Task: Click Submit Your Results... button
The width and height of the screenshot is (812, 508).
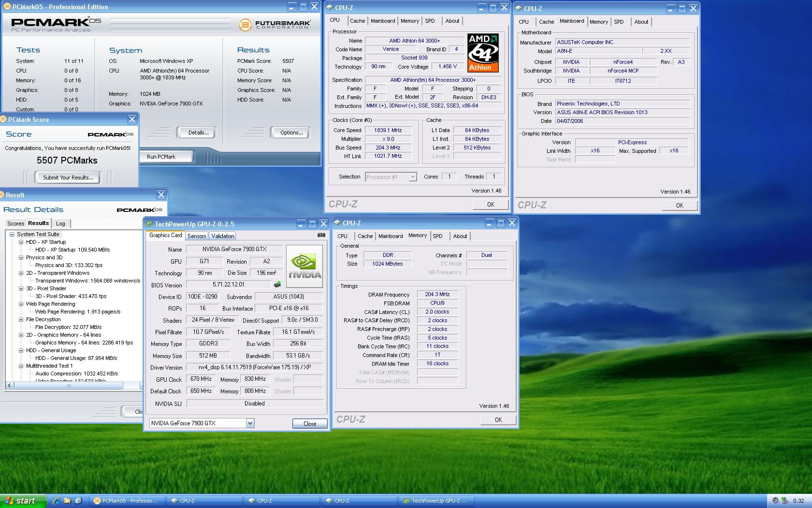Action: [x=68, y=178]
